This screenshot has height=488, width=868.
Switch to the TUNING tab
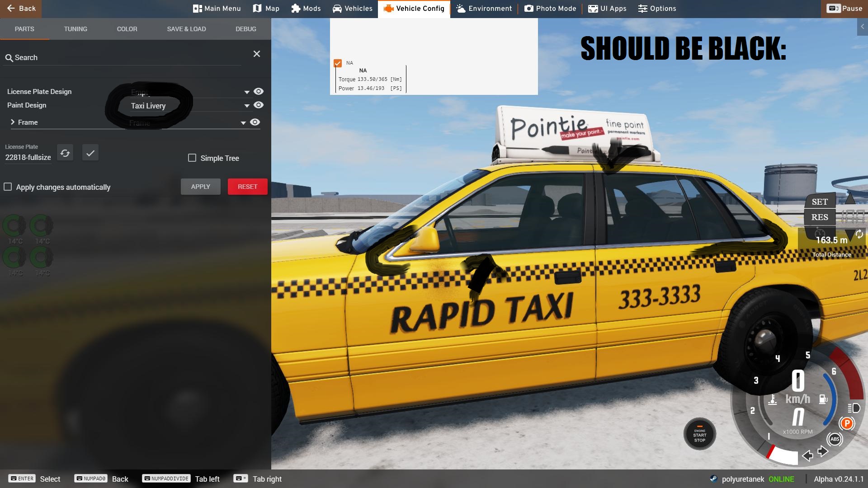coord(75,29)
